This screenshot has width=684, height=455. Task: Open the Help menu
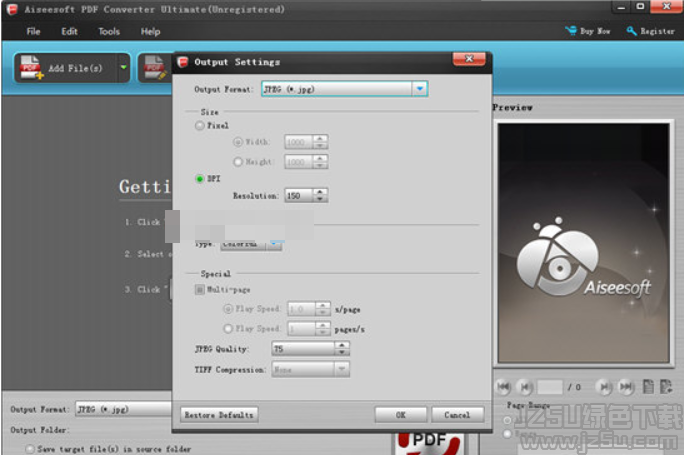(150, 31)
